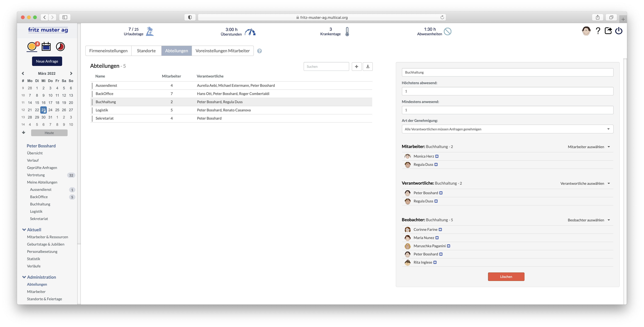Open Beobachter auswählen dropdown
Screen dimensions: 644x327
589,220
